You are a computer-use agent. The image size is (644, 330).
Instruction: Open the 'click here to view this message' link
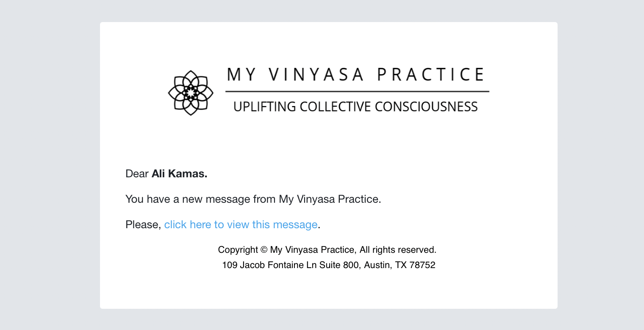(241, 224)
